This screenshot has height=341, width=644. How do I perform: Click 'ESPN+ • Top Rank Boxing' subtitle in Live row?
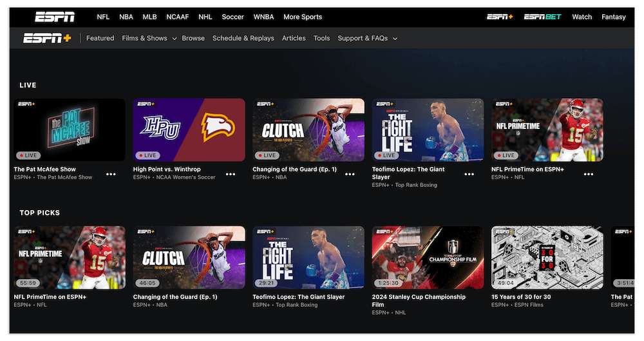404,185
